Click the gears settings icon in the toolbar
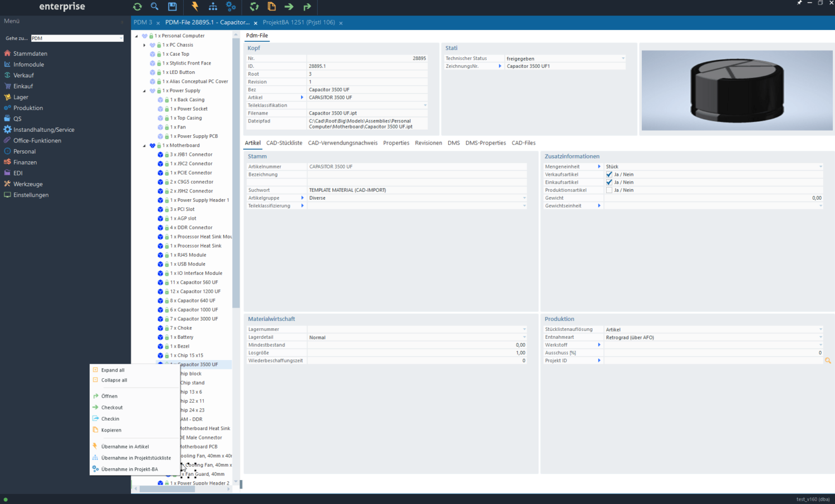Screen dimensions: 835x504 click(x=231, y=7)
